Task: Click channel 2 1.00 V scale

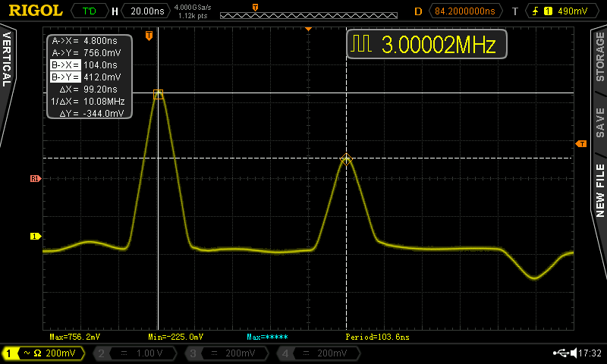Action: tap(149, 353)
